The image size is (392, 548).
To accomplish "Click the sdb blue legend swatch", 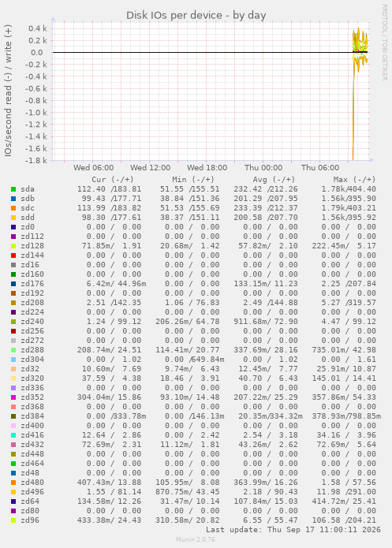I will (13, 199).
